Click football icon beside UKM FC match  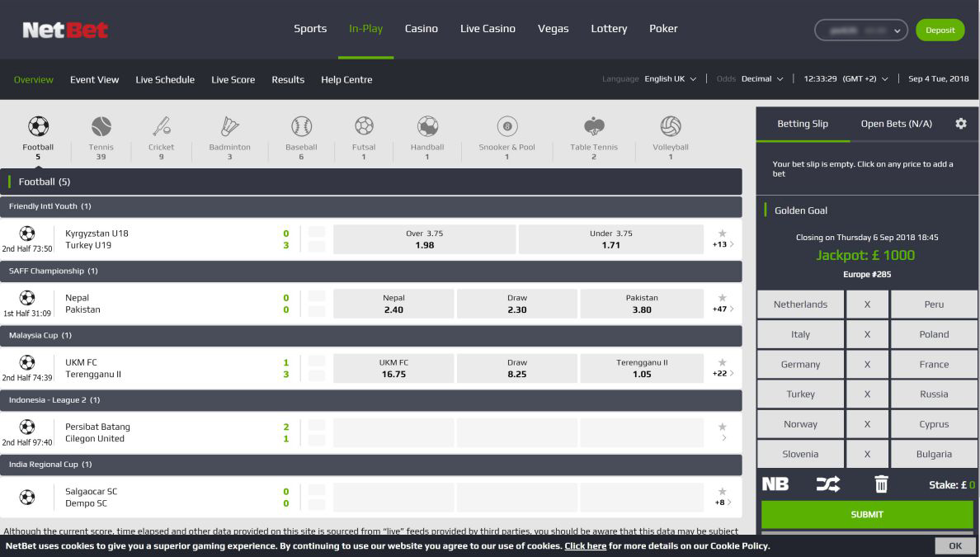27,362
